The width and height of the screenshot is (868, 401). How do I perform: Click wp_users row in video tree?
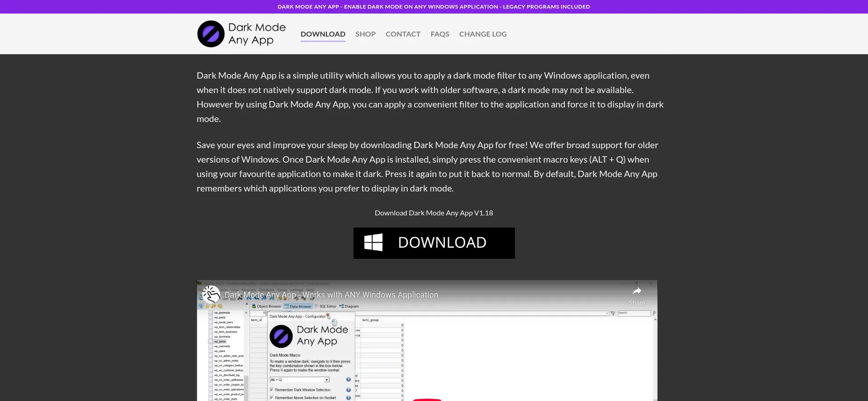pyautogui.click(x=220, y=351)
